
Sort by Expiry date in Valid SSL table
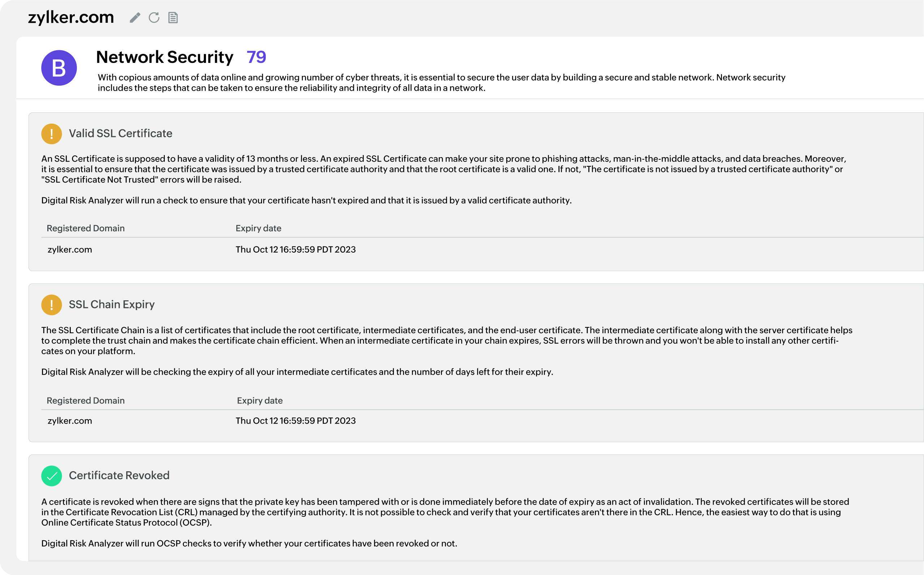click(259, 228)
